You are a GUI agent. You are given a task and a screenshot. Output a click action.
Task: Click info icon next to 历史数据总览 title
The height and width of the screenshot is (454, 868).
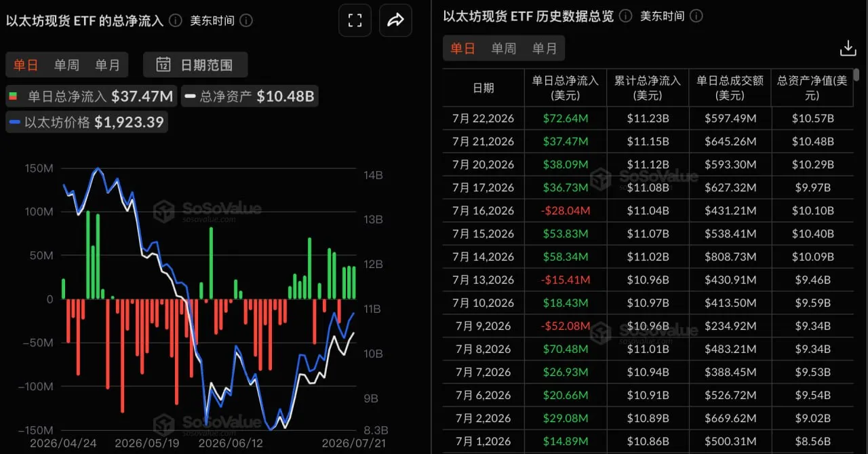click(x=626, y=16)
